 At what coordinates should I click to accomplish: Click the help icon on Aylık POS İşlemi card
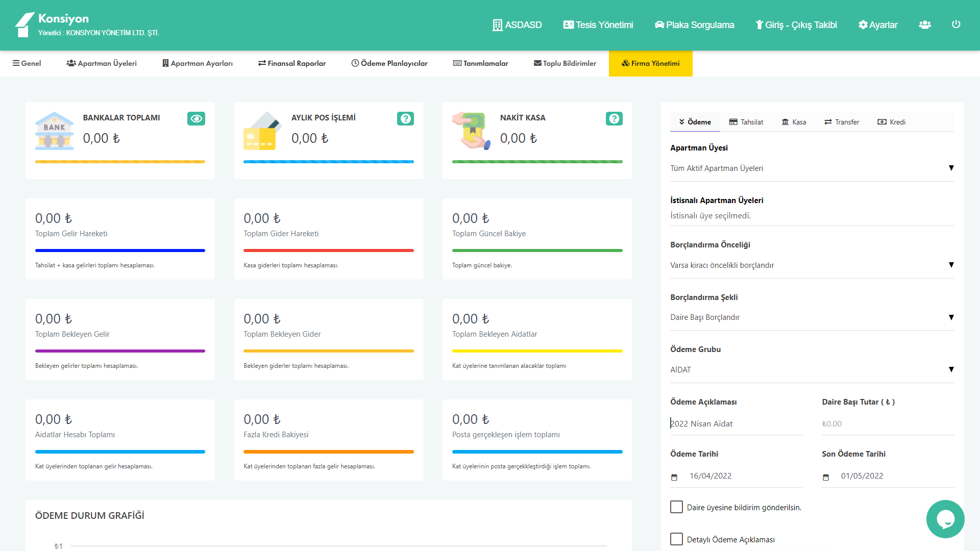(x=405, y=119)
